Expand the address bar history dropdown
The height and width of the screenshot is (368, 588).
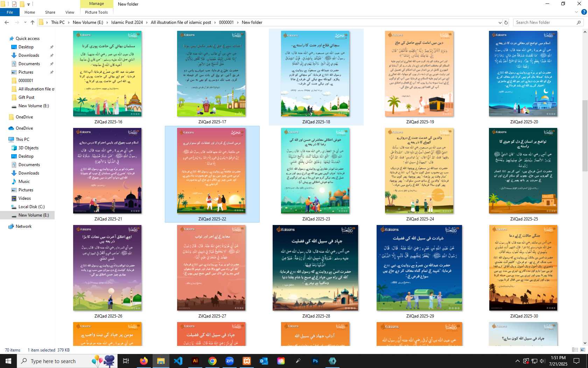click(x=500, y=22)
